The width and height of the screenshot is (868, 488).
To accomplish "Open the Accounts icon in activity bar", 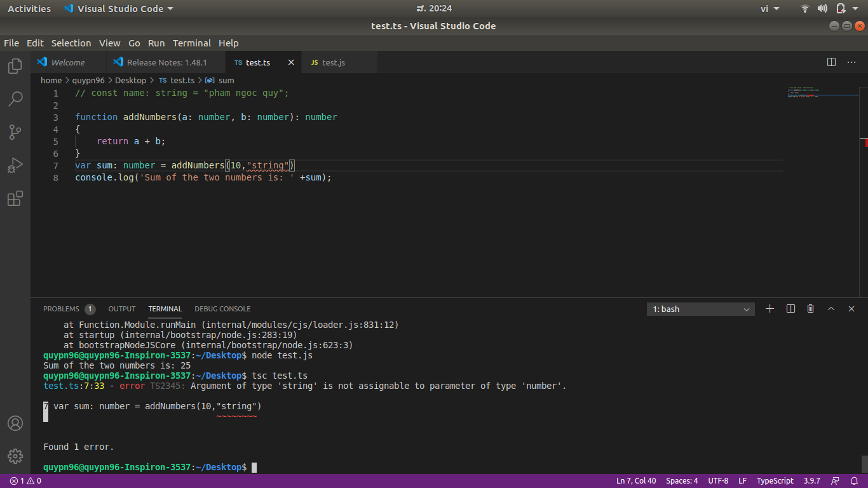I will pyautogui.click(x=15, y=423).
